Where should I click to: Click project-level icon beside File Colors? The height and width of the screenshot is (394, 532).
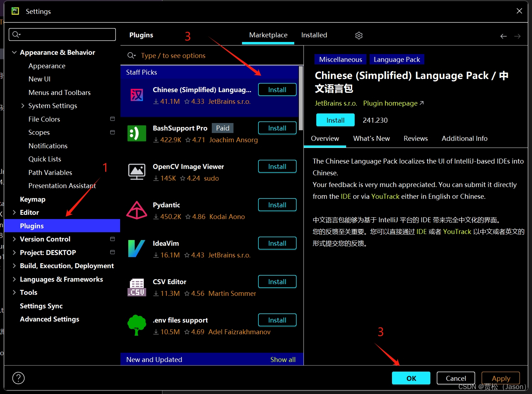[x=113, y=119]
